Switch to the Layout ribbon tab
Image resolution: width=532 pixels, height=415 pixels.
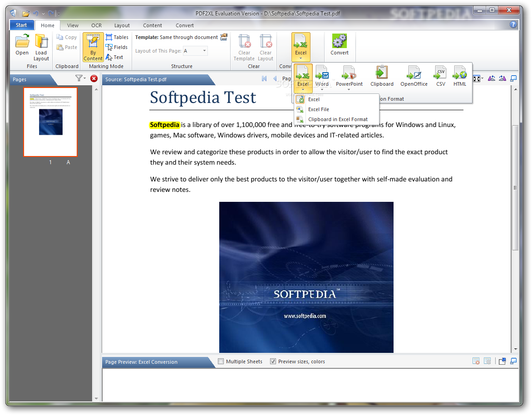coord(122,25)
